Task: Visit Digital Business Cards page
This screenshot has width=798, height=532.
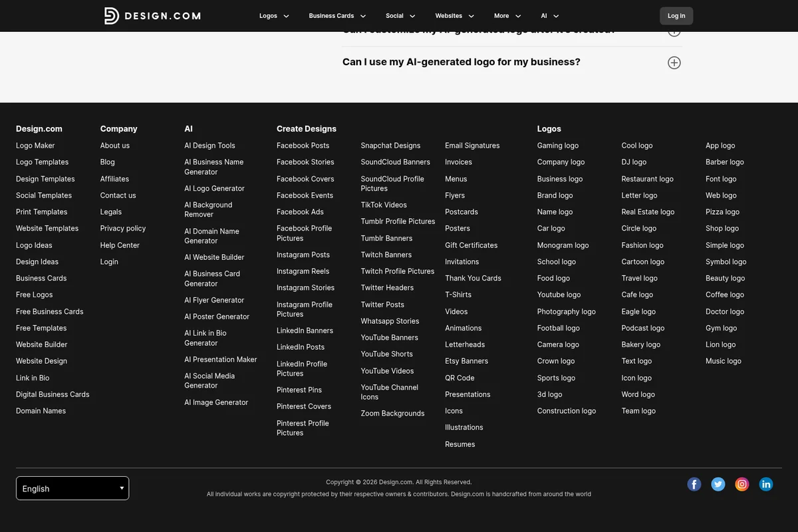Action: tap(53, 394)
